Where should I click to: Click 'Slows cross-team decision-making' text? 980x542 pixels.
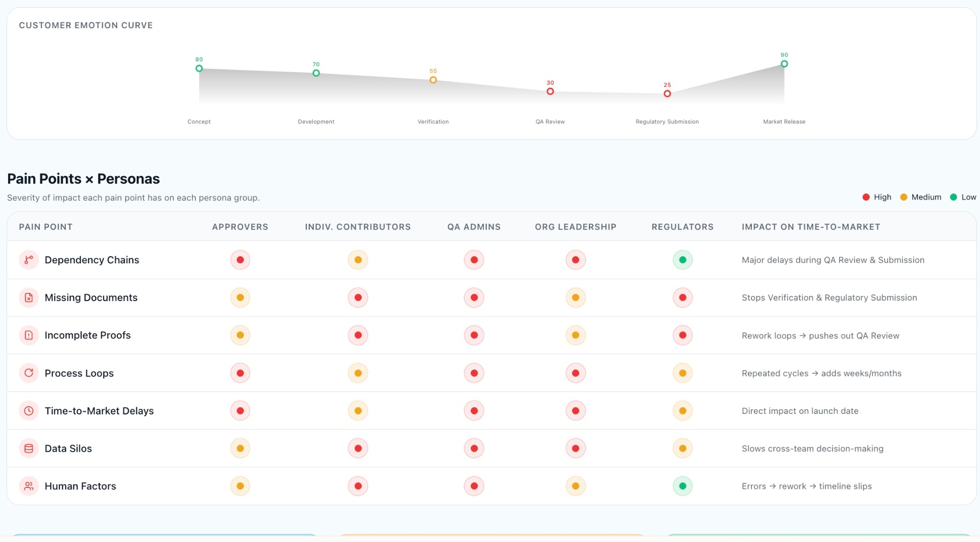[x=812, y=449]
